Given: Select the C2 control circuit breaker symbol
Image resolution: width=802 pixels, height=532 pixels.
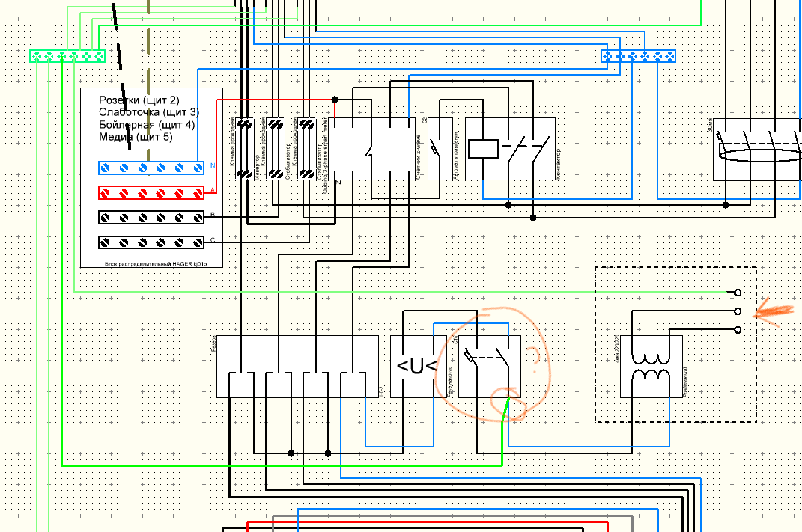Looking at the screenshot, I should (440, 149).
